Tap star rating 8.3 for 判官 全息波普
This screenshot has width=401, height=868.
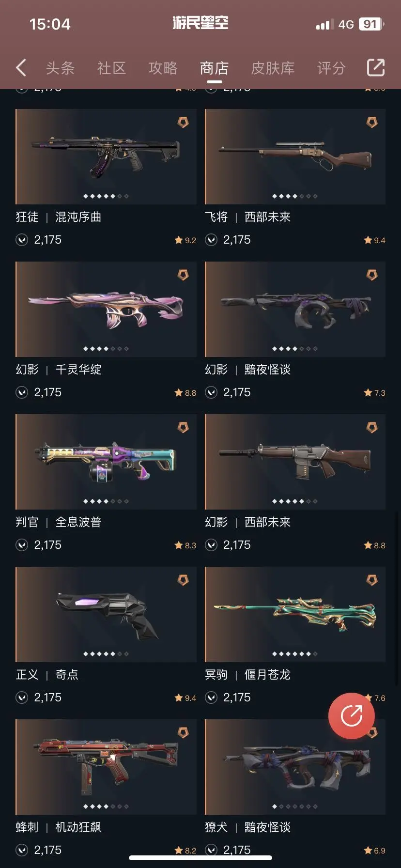(x=185, y=545)
